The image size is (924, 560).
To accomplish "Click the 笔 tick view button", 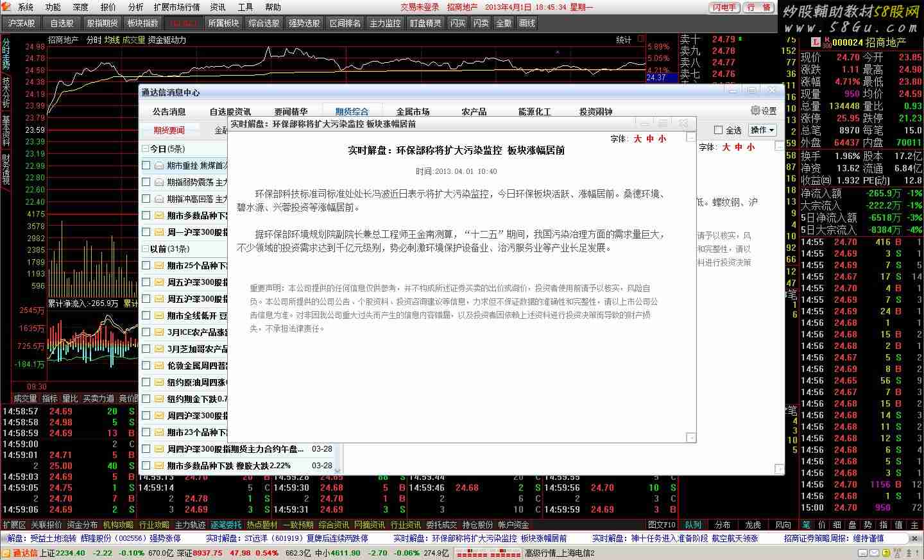I will coord(806,525).
